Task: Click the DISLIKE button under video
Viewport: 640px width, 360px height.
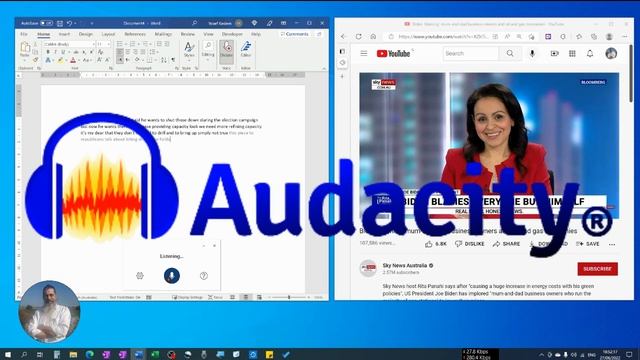Action: (x=469, y=244)
